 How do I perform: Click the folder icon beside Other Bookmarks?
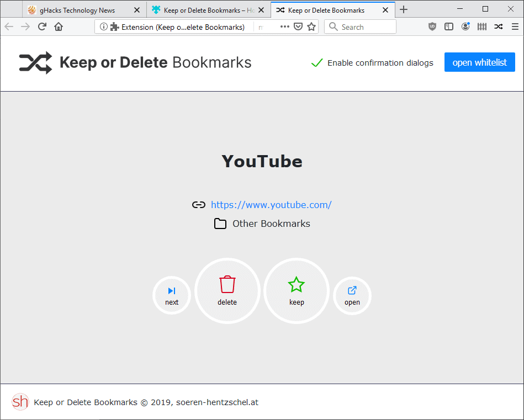220,224
